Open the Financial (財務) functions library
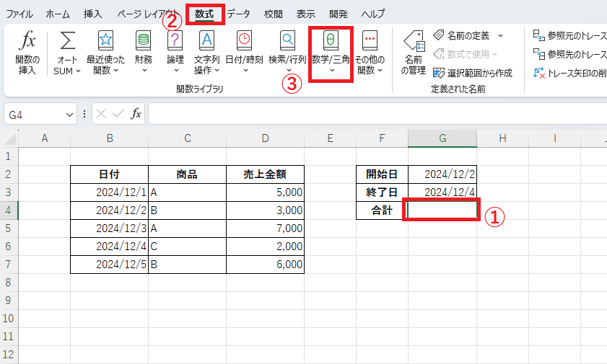The height and width of the screenshot is (364, 607). tap(144, 53)
